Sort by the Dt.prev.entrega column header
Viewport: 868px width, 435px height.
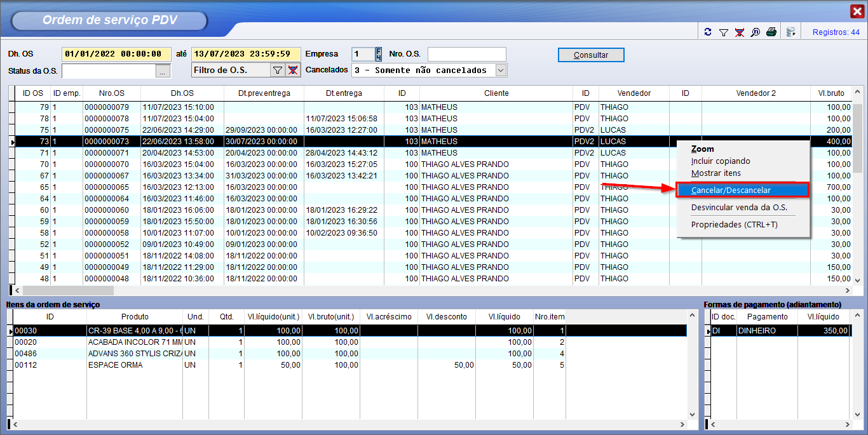[264, 93]
